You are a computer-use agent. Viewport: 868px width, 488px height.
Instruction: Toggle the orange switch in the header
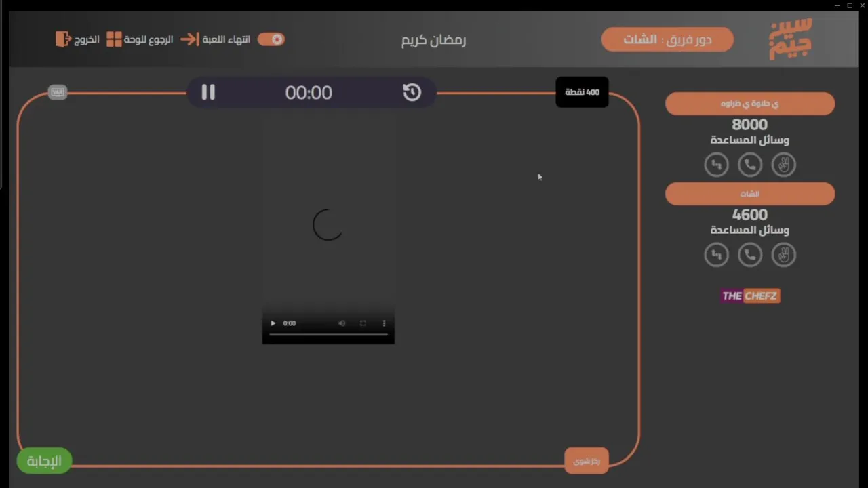[x=271, y=39]
